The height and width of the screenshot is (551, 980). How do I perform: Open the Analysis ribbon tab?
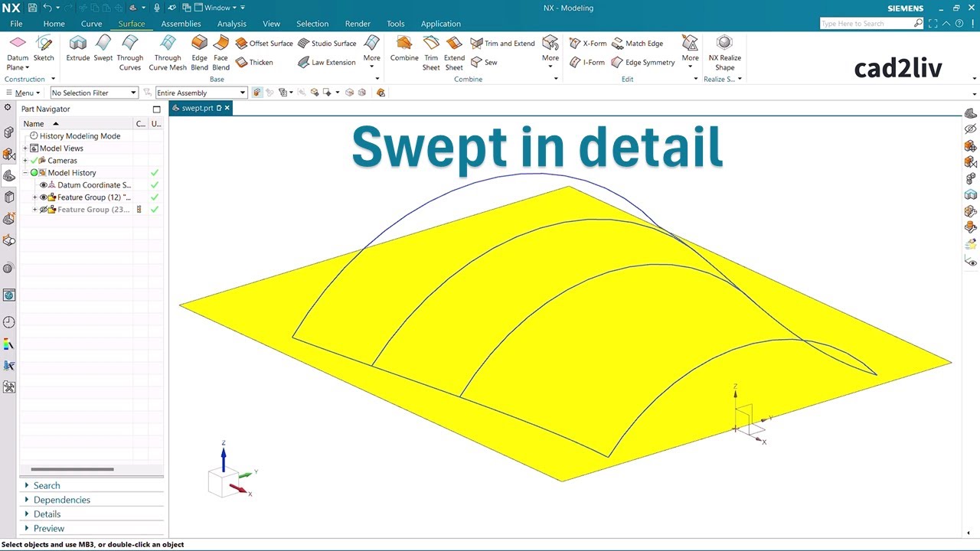coord(231,24)
